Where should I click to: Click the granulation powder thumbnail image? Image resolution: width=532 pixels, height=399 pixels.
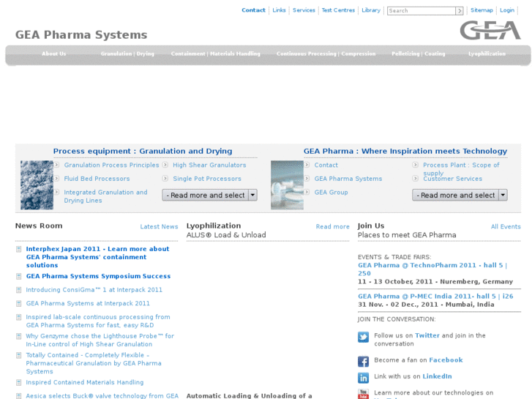click(x=37, y=185)
